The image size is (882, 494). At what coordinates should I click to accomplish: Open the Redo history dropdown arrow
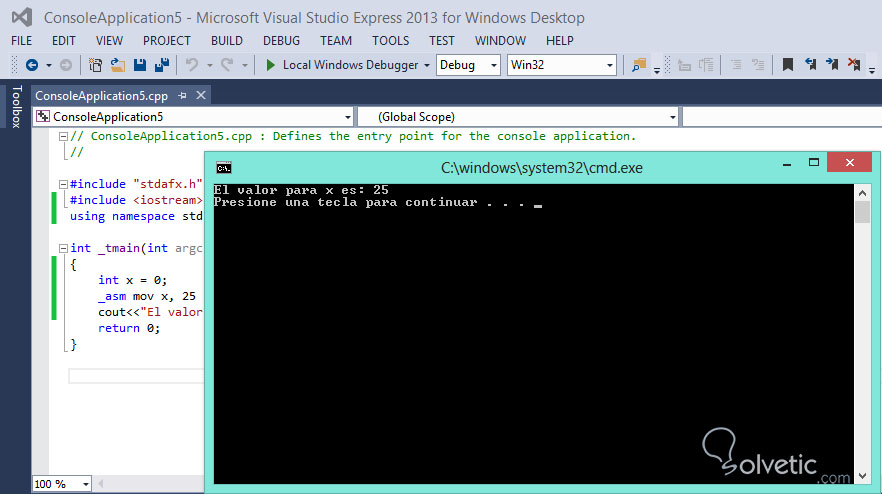point(245,66)
